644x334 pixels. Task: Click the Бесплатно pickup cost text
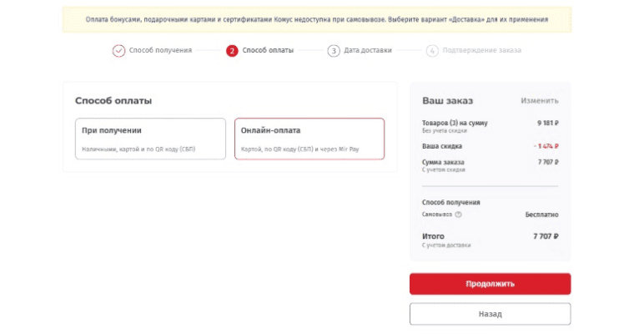click(541, 215)
